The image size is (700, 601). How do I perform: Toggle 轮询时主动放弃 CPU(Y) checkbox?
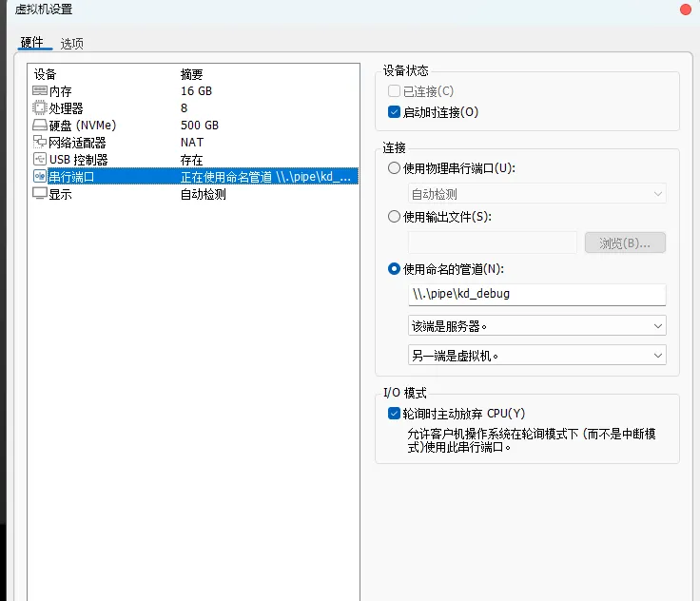394,414
